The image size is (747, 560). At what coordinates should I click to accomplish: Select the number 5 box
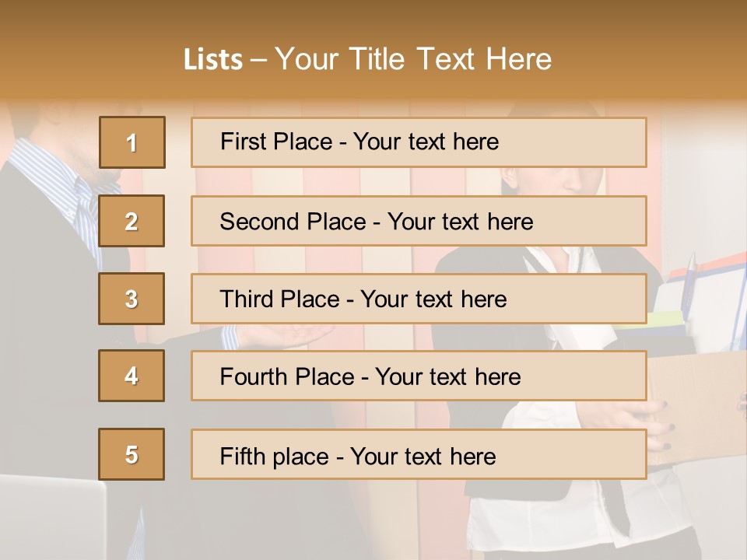132,454
